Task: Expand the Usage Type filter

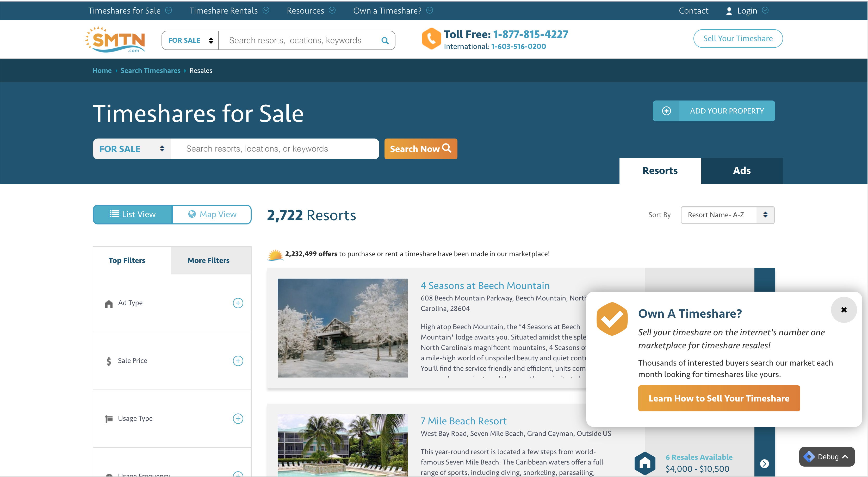Action: pos(238,418)
